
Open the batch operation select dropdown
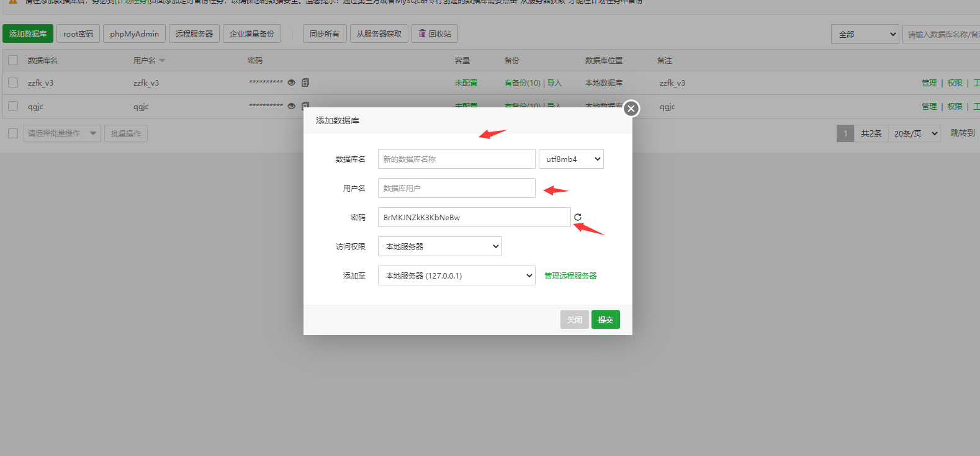pyautogui.click(x=62, y=133)
